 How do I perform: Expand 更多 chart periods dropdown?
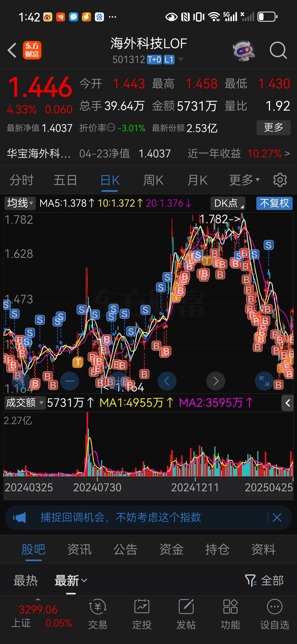pyautogui.click(x=244, y=180)
